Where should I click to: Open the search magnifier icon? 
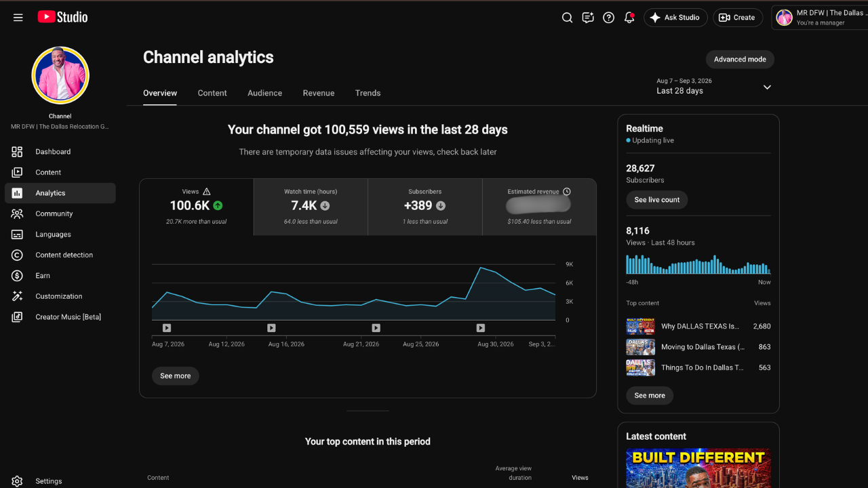point(568,18)
